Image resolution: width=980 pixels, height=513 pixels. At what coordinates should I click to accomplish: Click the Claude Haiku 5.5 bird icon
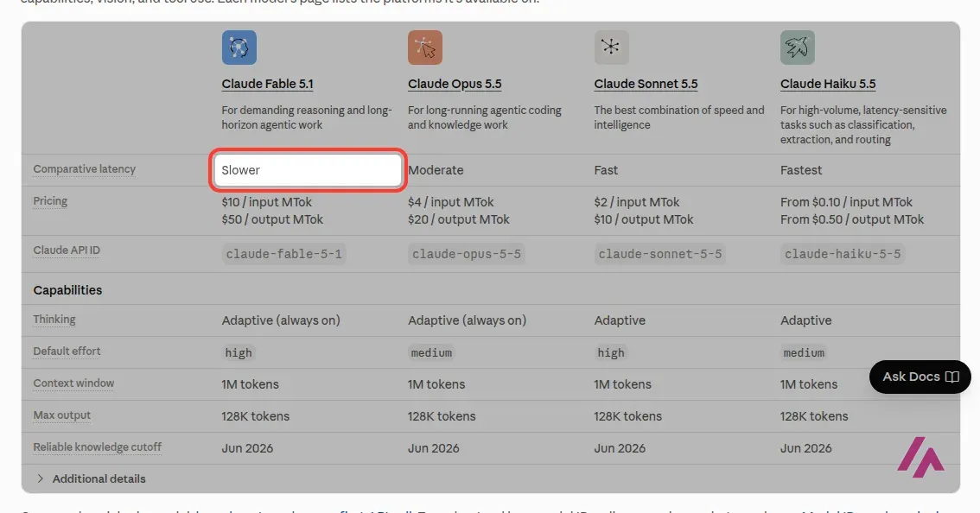point(798,47)
